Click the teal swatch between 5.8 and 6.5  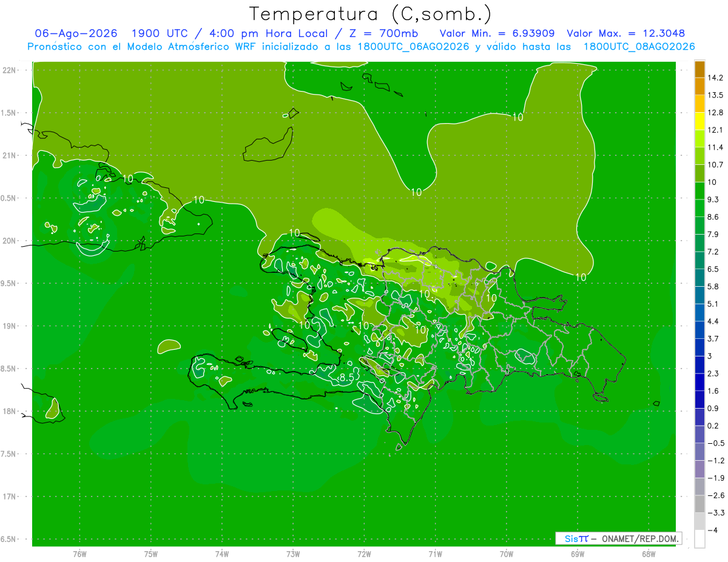699,278
